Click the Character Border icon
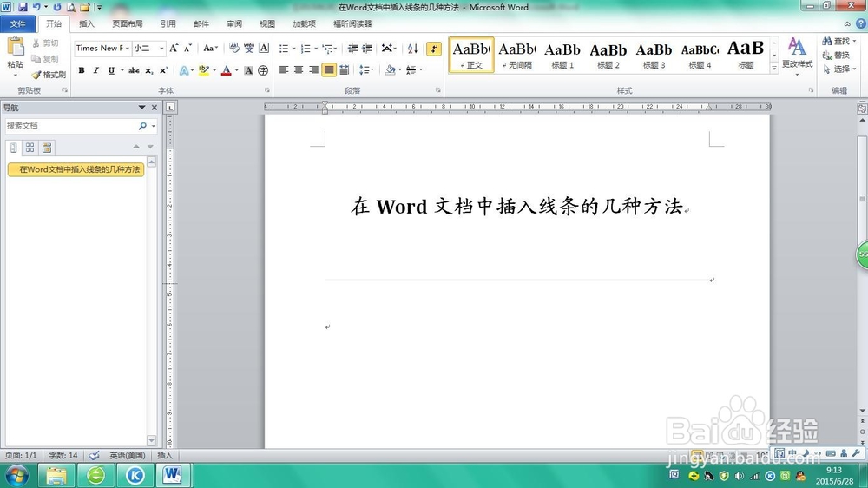The image size is (868, 488). pyautogui.click(x=264, y=48)
